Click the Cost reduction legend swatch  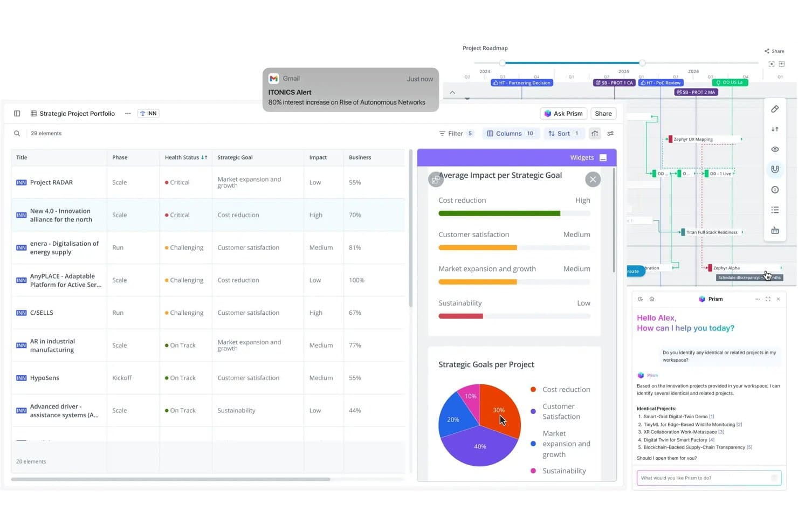pyautogui.click(x=533, y=390)
